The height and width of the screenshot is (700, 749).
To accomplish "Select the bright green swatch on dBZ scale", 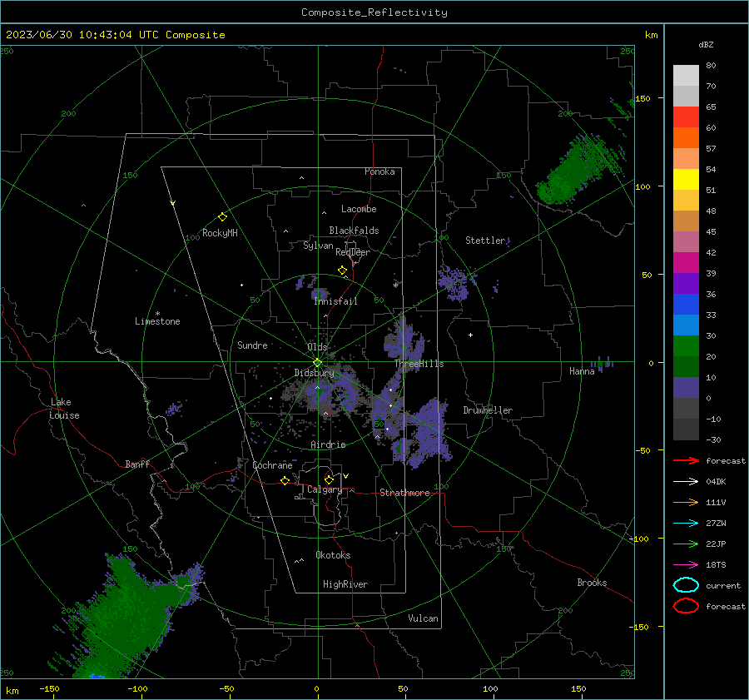I will pyautogui.click(x=686, y=345).
